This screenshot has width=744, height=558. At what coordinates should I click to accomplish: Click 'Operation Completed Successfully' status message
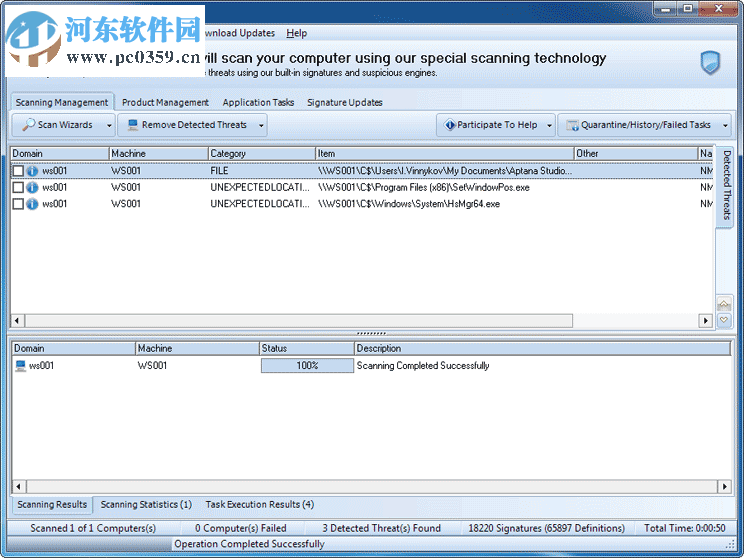(x=249, y=544)
